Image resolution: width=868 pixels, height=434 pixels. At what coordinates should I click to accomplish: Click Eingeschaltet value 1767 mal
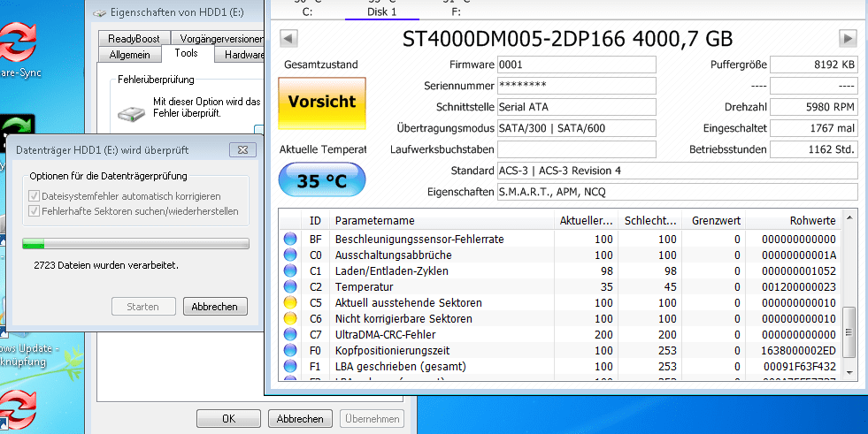814,128
